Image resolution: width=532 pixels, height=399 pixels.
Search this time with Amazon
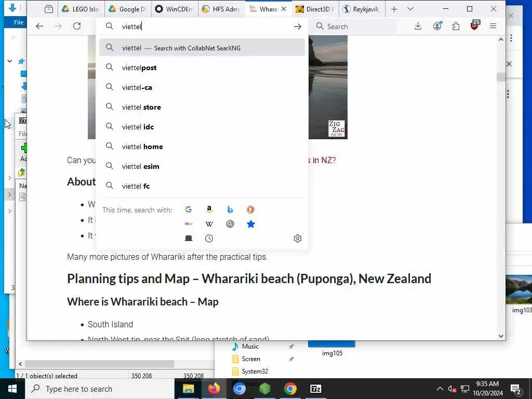[x=209, y=210]
